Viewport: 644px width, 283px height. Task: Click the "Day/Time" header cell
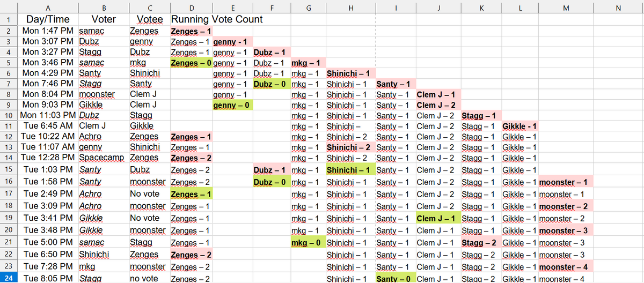48,19
